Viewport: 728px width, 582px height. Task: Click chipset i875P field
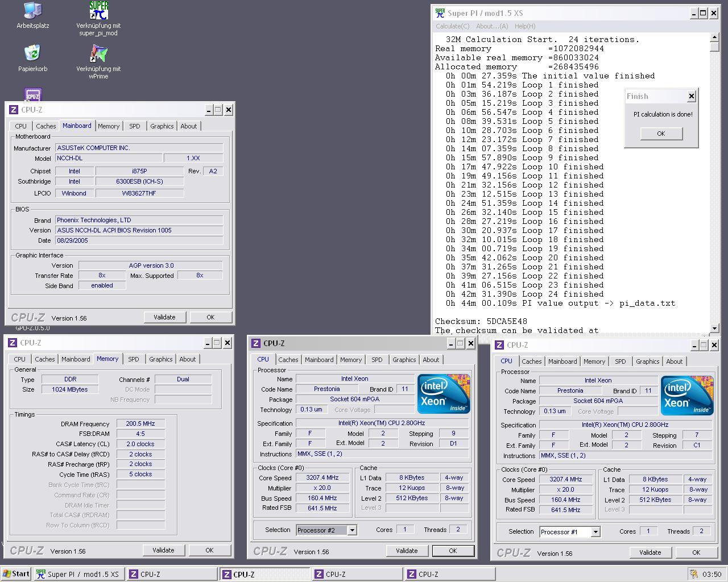point(139,171)
